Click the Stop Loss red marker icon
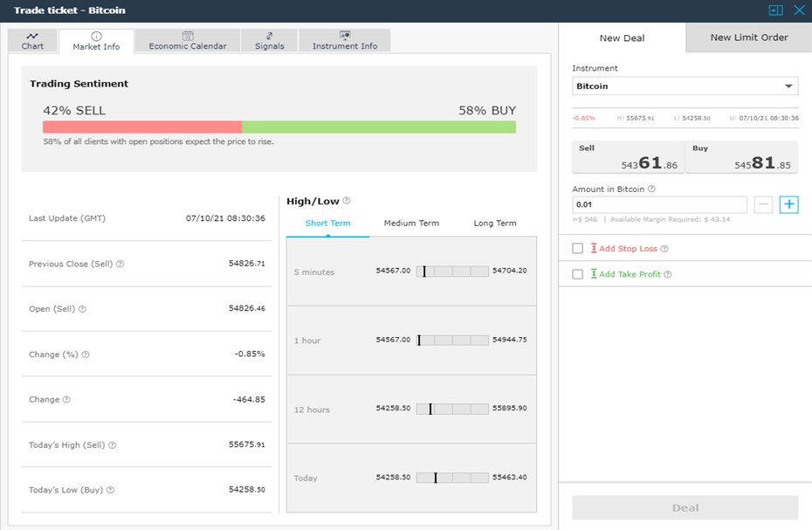This screenshot has height=530, width=812. pos(594,248)
